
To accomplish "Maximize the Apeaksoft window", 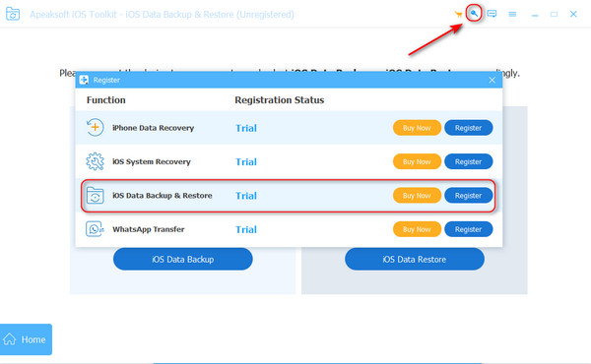I will [x=554, y=15].
